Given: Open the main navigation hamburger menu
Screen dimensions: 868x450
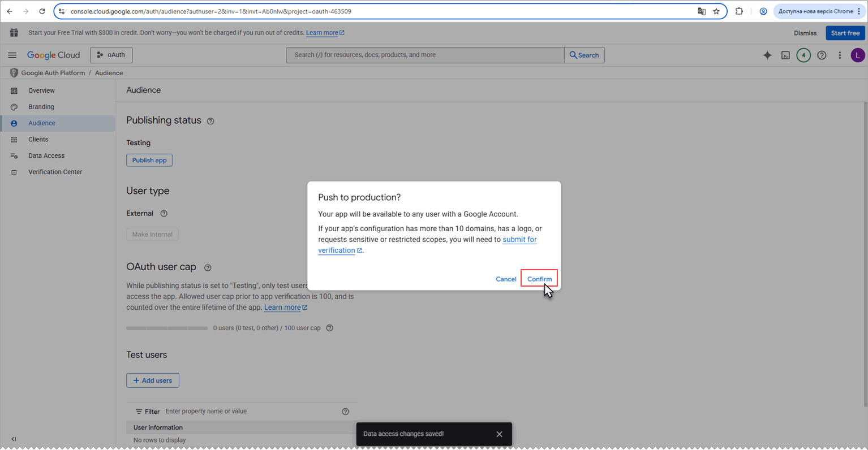Looking at the screenshot, I should coord(12,55).
